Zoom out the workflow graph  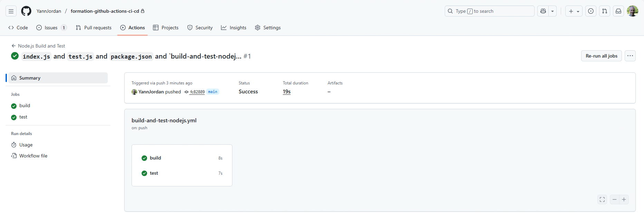[615, 199]
